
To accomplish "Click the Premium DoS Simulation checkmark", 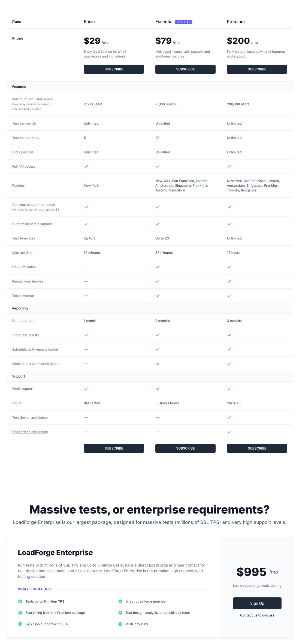I will click(229, 267).
